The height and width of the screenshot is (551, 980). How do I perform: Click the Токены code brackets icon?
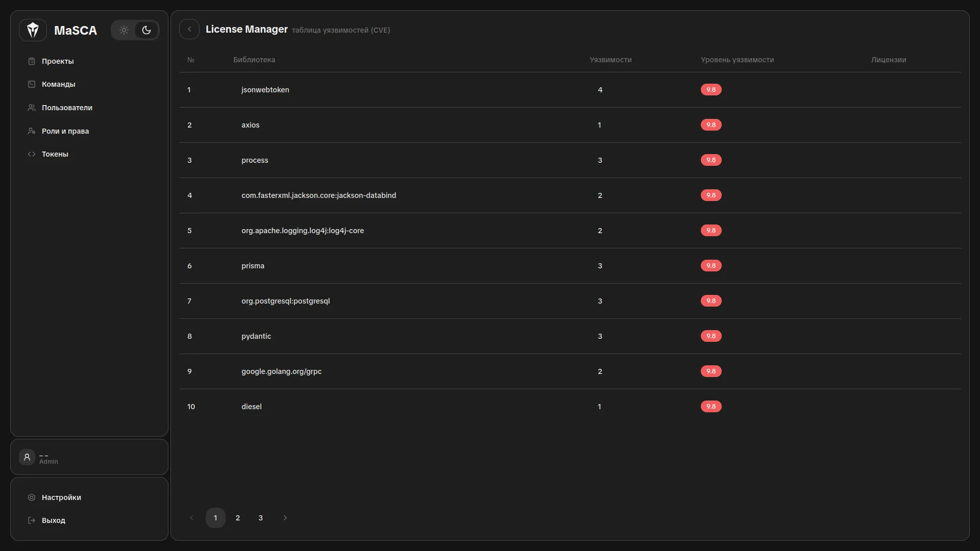click(x=32, y=154)
